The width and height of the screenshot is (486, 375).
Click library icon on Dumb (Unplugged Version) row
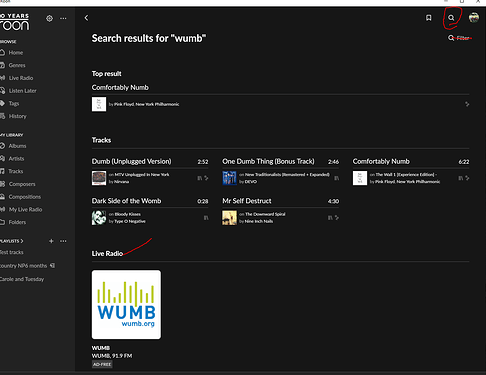point(199,178)
